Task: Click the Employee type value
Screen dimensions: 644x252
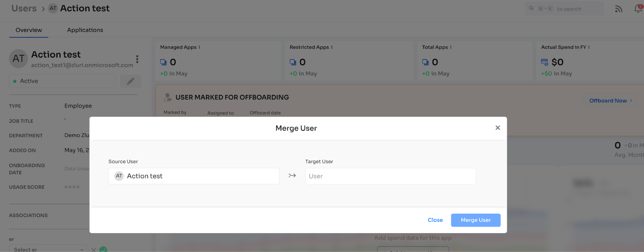Action: (x=78, y=106)
